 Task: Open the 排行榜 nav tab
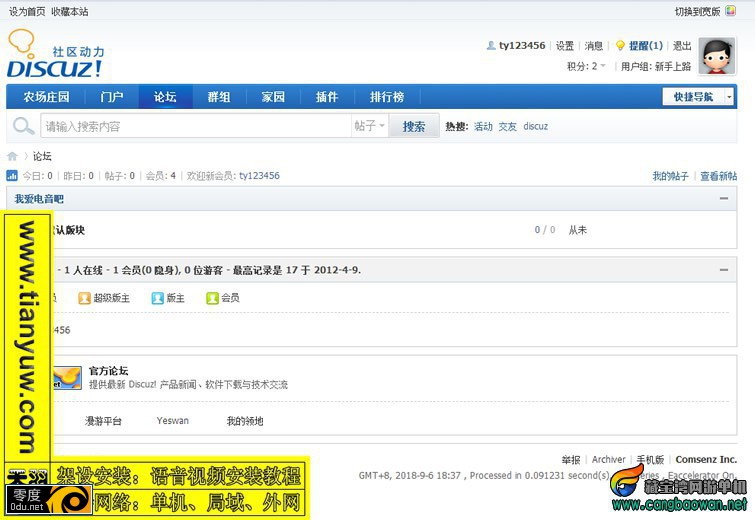tap(387, 97)
